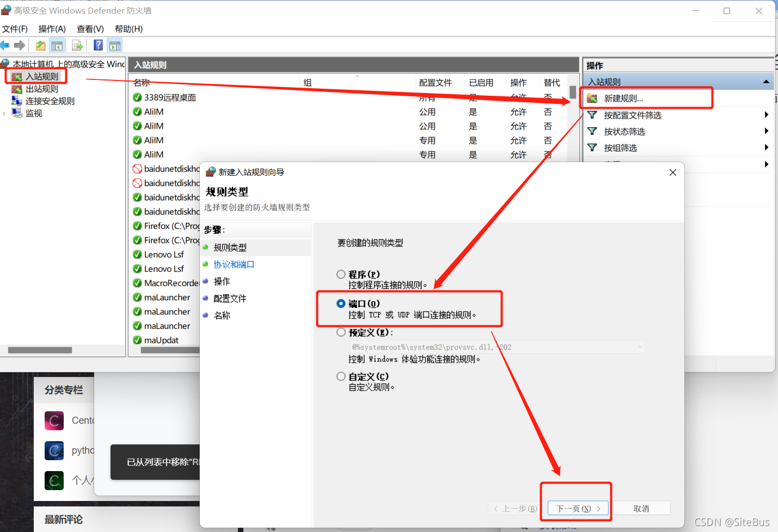The width and height of the screenshot is (778, 532).
Task: Select the 程序 rule type option
Action: point(341,274)
